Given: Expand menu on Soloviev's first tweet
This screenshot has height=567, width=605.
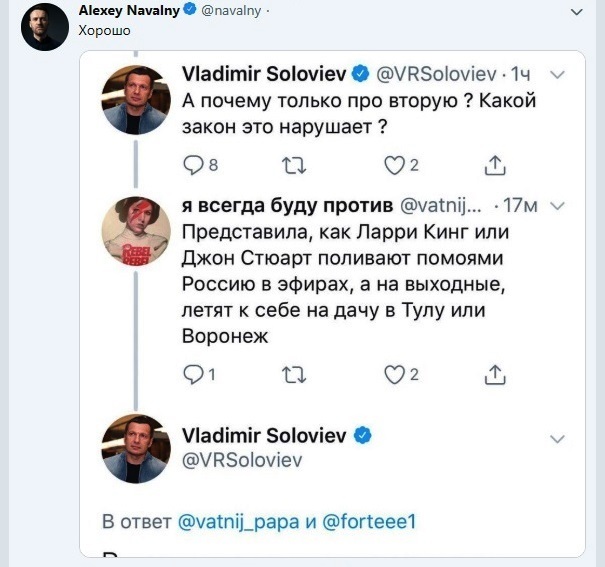Looking at the screenshot, I should (559, 74).
